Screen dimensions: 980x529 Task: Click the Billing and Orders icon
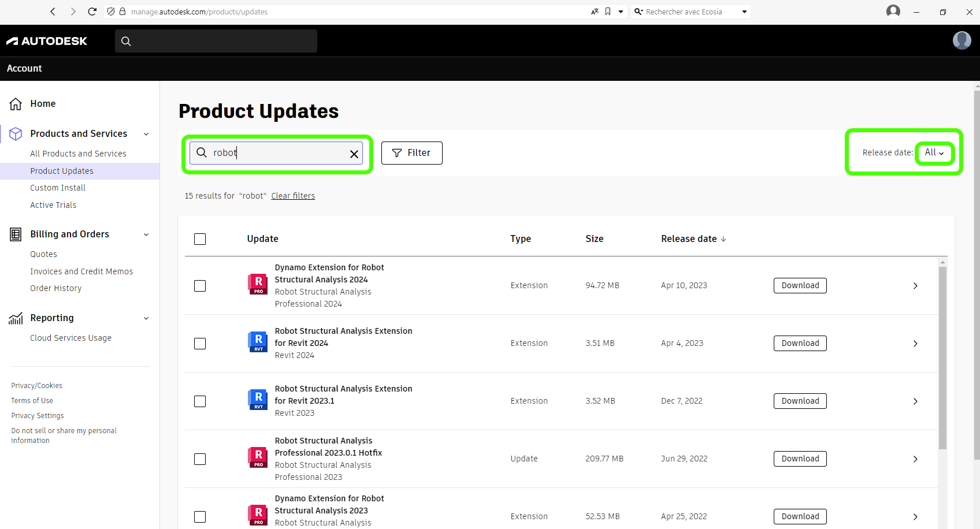(x=16, y=234)
